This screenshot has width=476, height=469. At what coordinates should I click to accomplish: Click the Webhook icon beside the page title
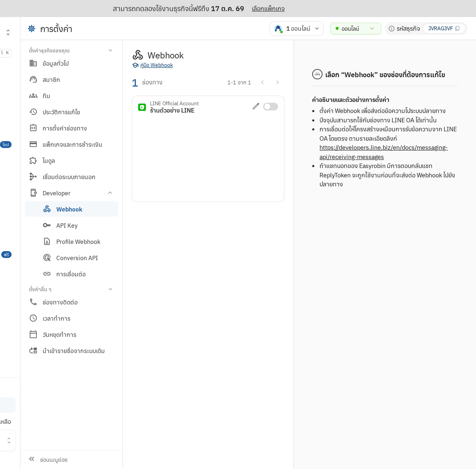point(138,55)
